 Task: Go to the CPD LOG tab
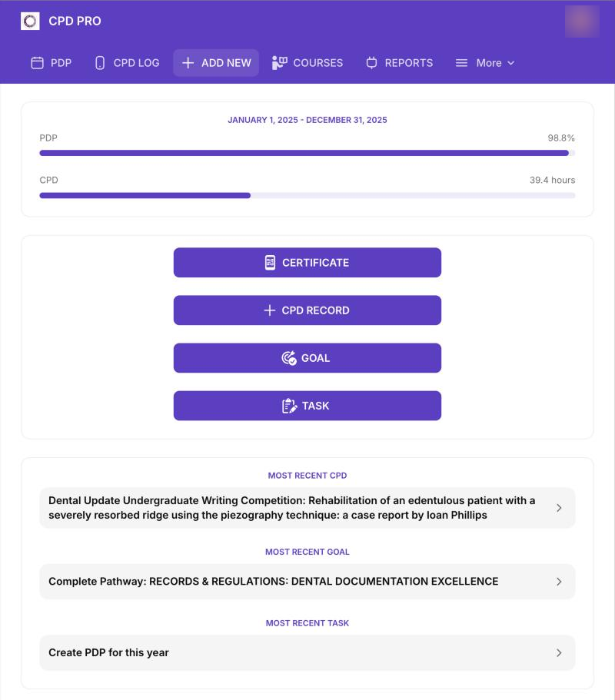(128, 63)
